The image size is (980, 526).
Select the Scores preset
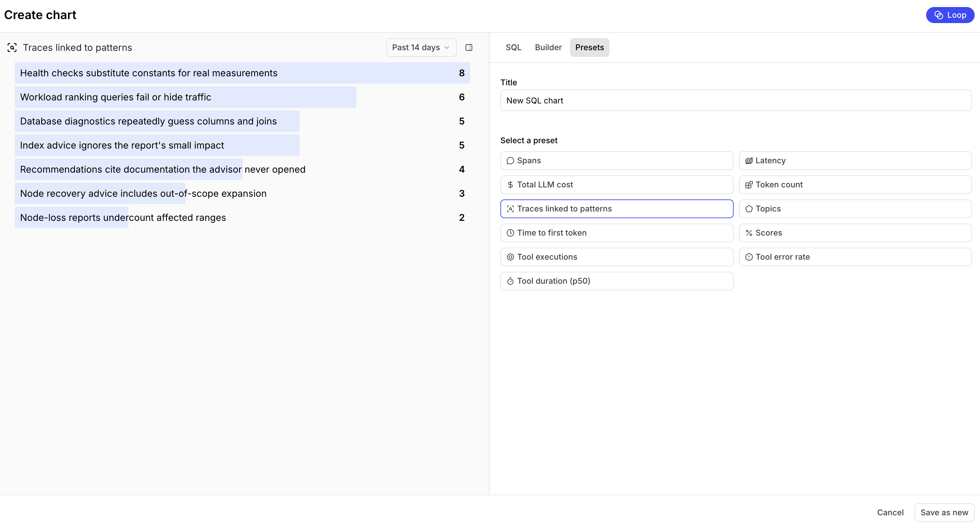[x=855, y=233]
